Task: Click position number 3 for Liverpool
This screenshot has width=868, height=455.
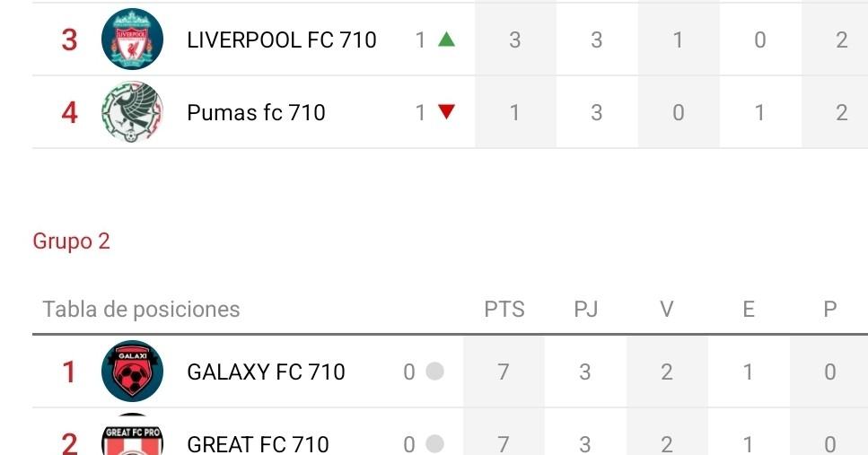Action: 69,39
